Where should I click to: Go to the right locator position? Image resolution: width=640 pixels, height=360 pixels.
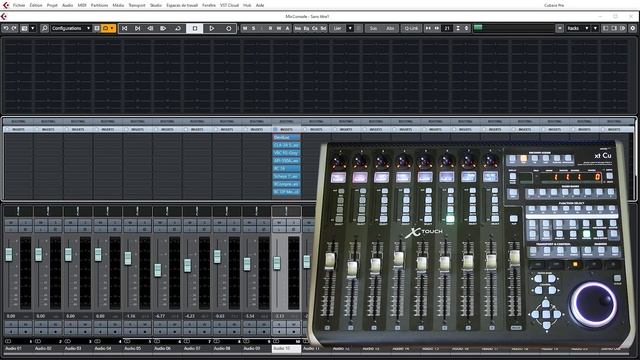tap(138, 28)
